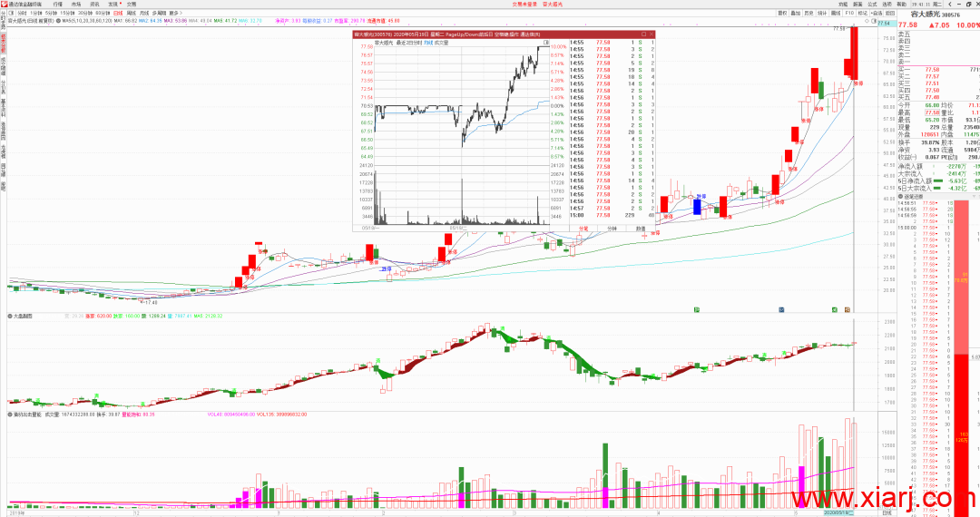980x517 pixels.
Task: Click the 通达信 logo icon in the title bar
Action: click(4, 4)
